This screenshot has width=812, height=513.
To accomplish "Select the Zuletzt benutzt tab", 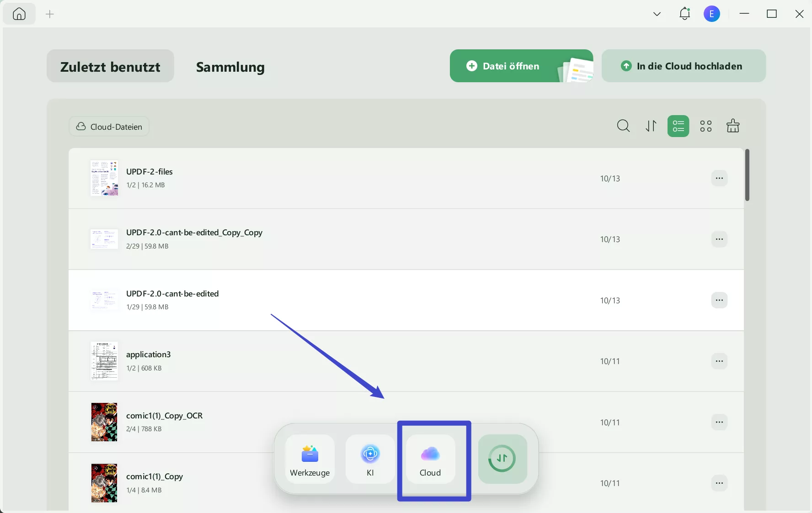I will (110, 66).
